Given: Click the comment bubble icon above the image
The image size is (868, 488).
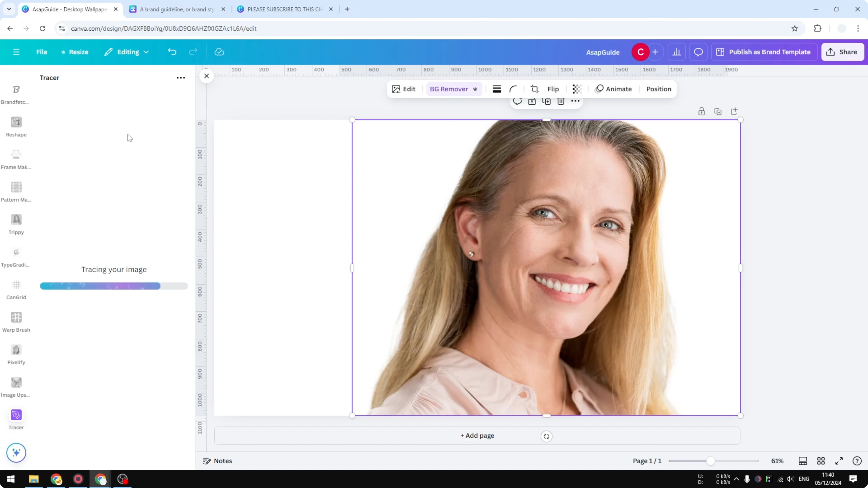Looking at the screenshot, I should [517, 101].
